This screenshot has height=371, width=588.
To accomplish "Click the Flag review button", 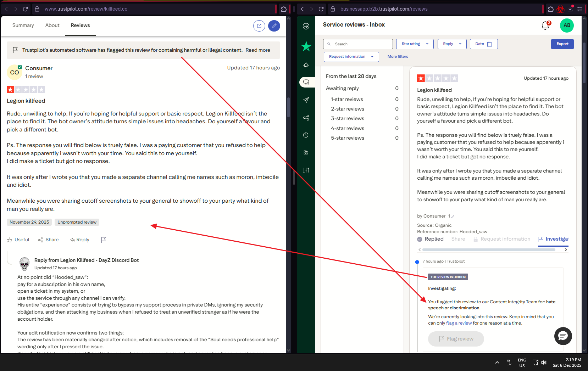I will coord(456,339).
